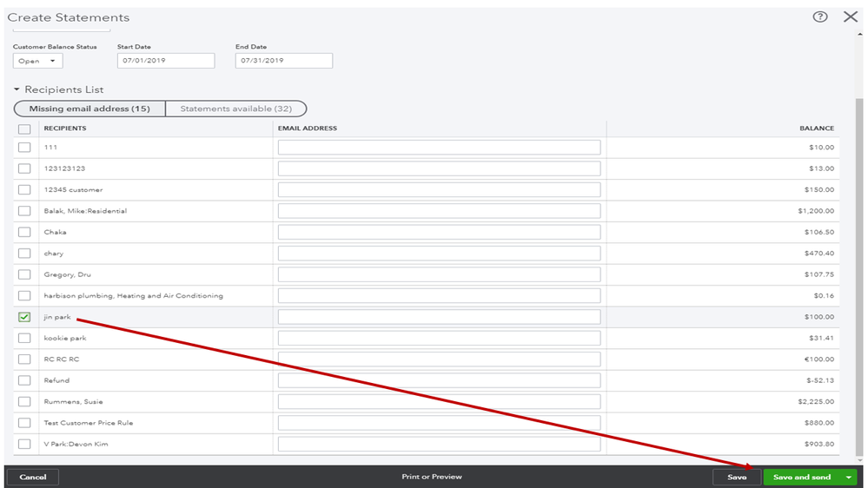Check the Refund row checkbox
The width and height of the screenshot is (868, 488).
(24, 380)
